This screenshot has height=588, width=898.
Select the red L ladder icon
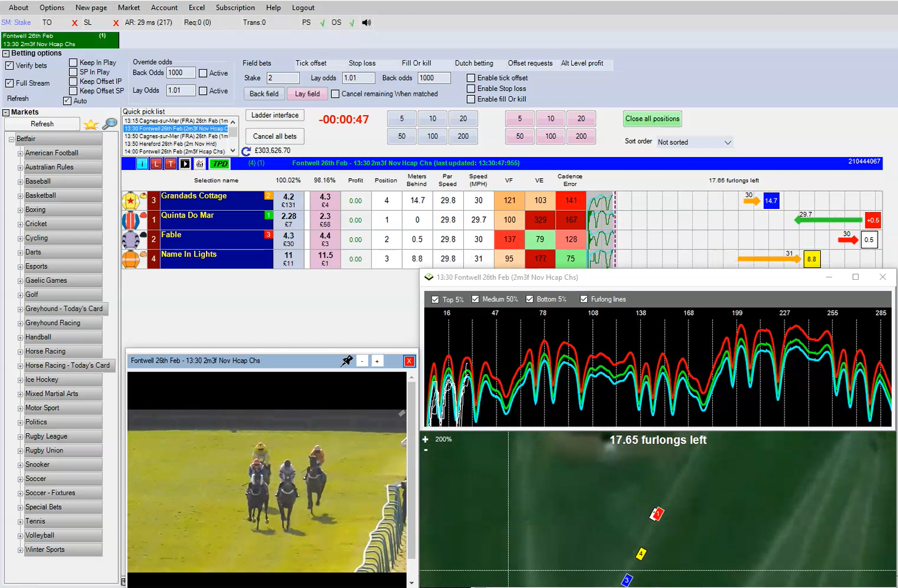pos(156,163)
